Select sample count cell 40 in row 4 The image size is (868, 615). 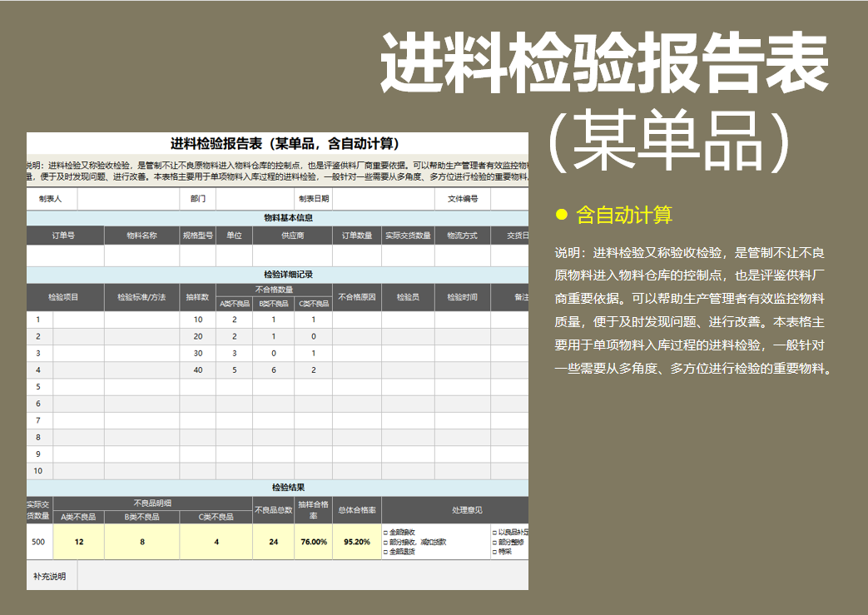[197, 369]
